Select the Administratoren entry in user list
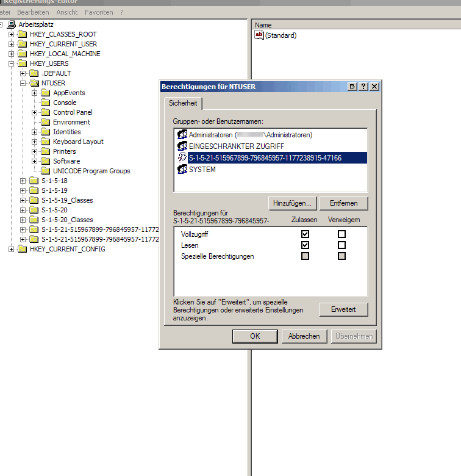This screenshot has height=476, width=461. [250, 135]
